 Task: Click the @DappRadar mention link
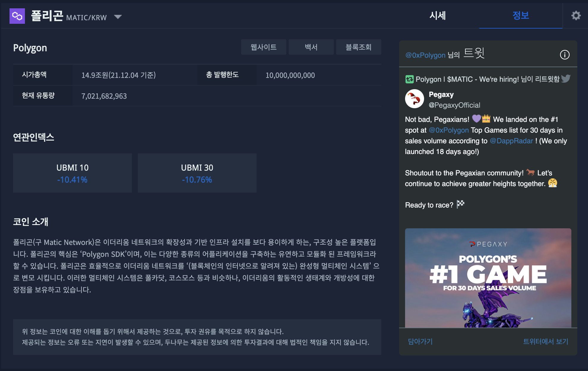point(511,141)
